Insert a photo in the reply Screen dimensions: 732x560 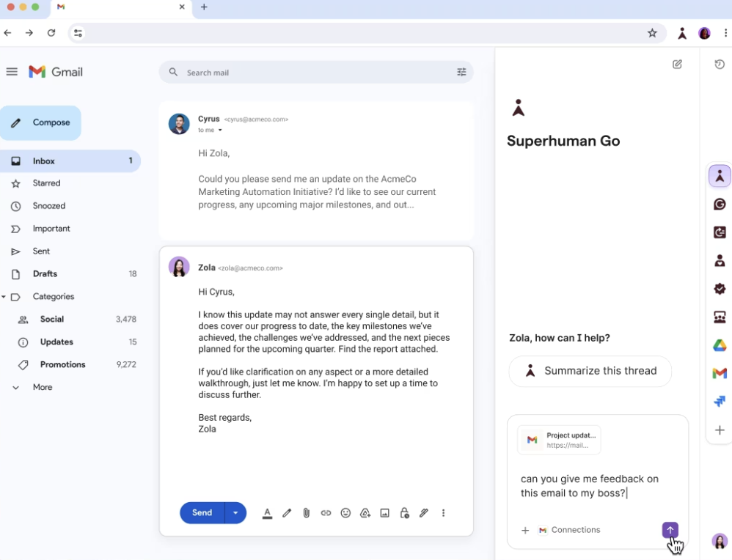384,513
